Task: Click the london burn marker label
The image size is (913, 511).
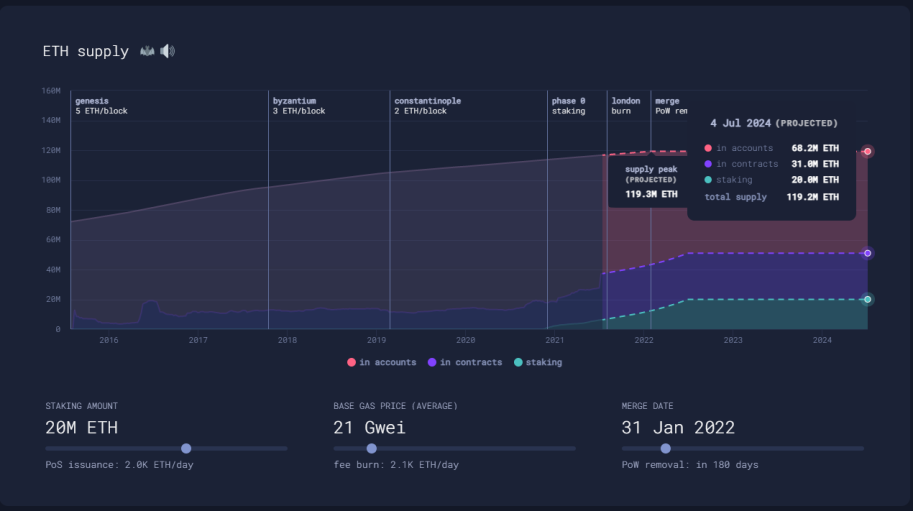Action: click(625, 106)
